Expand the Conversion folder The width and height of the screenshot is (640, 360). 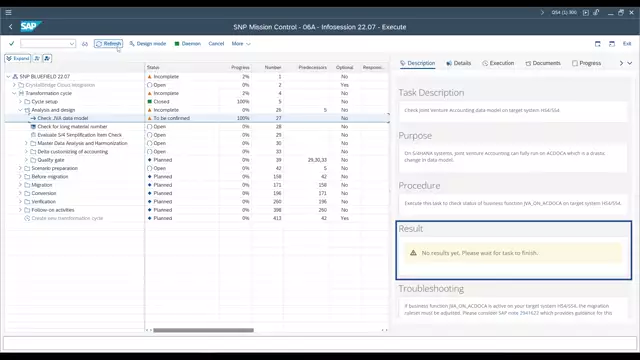(20, 193)
